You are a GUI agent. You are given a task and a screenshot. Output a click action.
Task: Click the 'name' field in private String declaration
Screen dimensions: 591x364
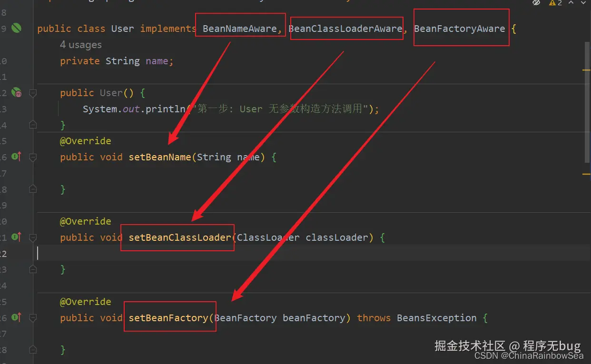pos(157,61)
